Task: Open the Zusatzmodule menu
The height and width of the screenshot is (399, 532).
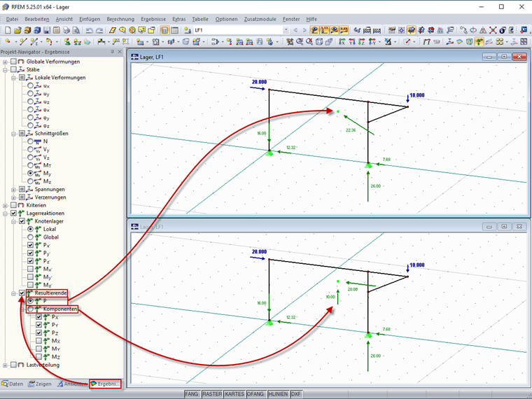Action: (x=260, y=19)
